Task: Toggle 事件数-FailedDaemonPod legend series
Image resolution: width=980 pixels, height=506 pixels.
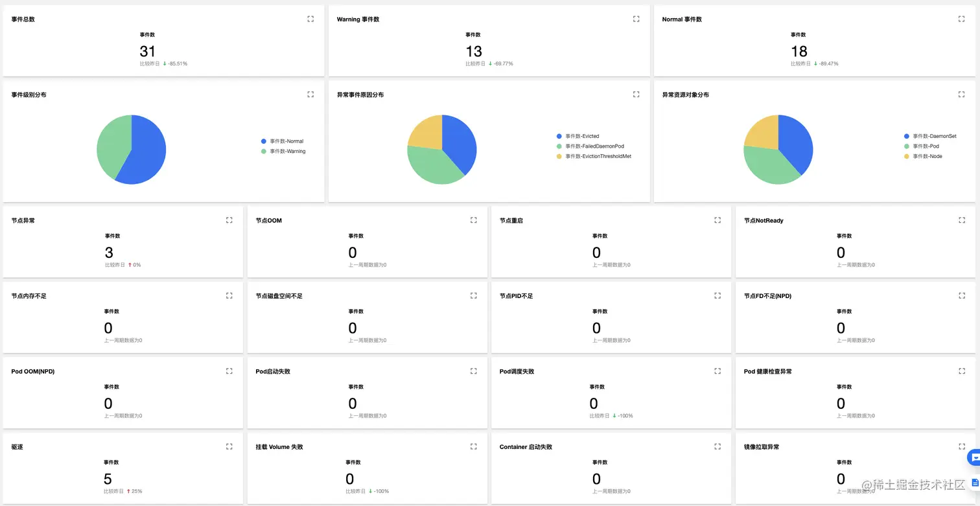Action: pos(590,146)
